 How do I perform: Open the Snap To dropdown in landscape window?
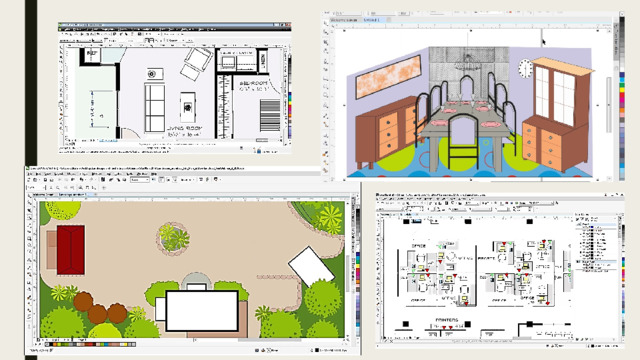(x=187, y=180)
